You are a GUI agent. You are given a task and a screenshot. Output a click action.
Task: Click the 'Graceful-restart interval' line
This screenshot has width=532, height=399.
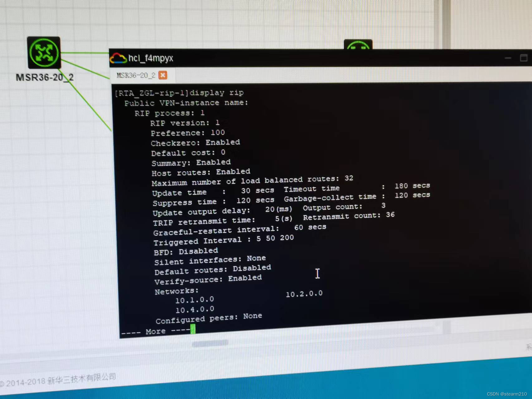coord(240,230)
